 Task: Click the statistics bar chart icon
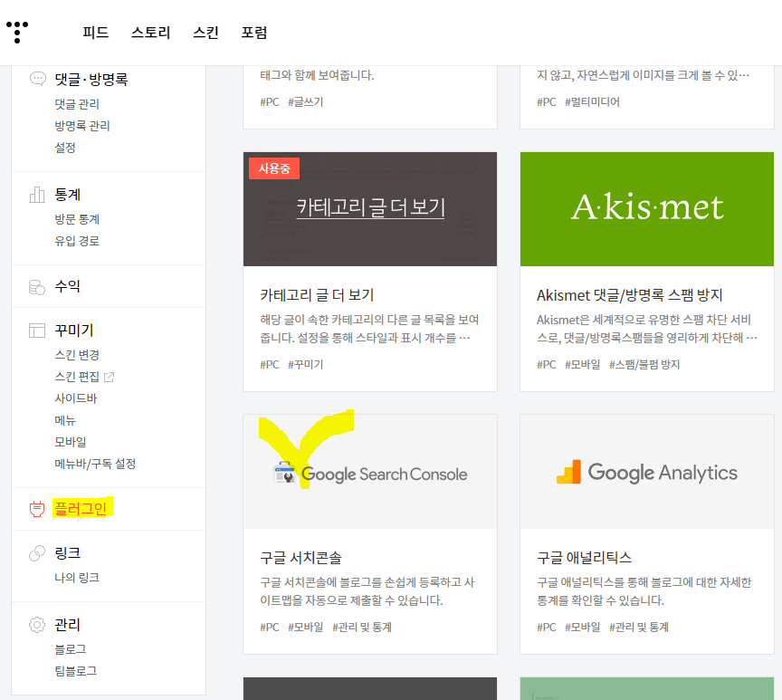(x=37, y=195)
